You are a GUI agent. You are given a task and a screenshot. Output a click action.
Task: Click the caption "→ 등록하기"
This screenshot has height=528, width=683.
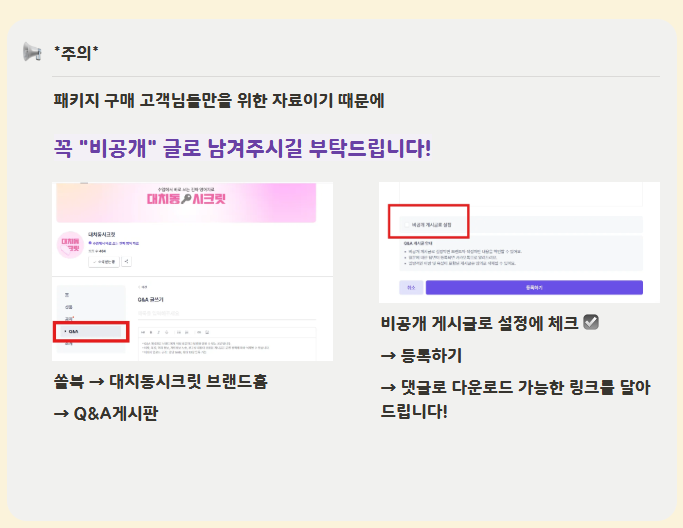pos(421,355)
